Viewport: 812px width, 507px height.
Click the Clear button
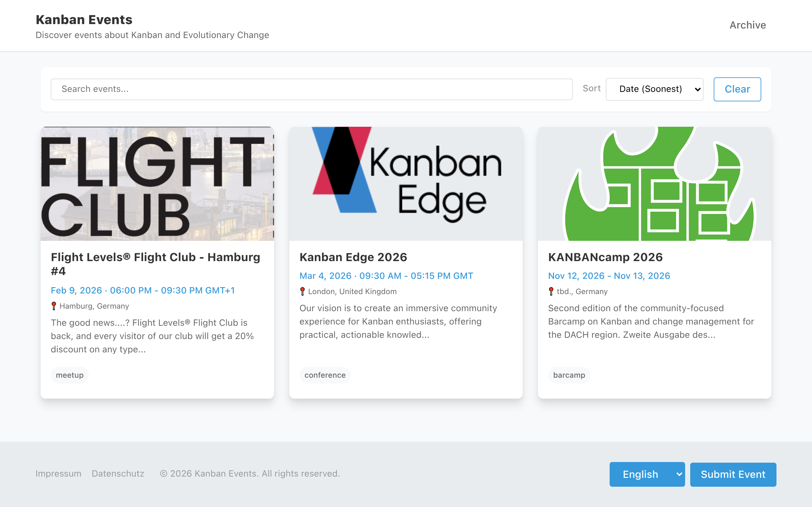[x=737, y=89]
